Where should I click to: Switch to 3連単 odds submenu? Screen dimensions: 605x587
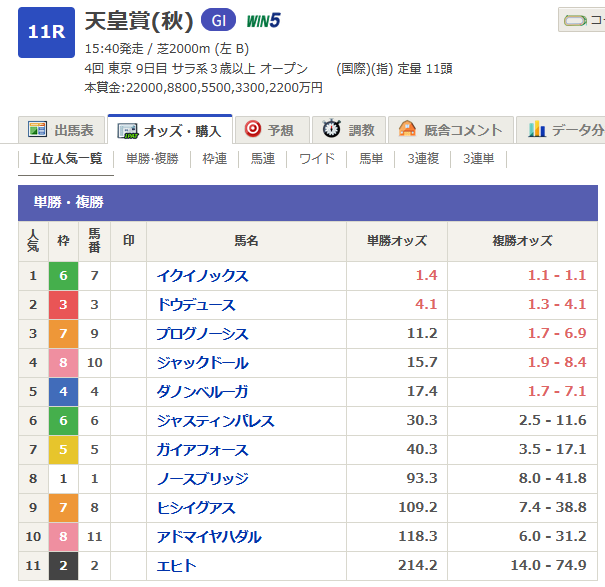click(x=478, y=159)
